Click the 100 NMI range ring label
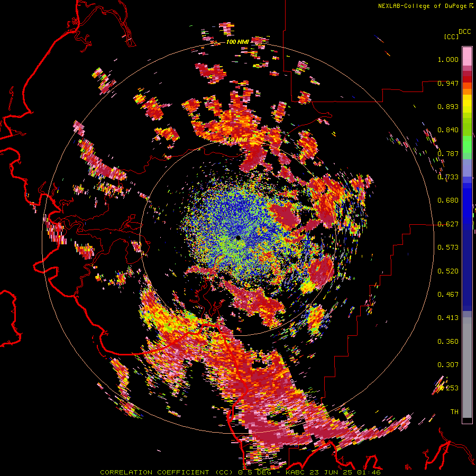 click(237, 42)
